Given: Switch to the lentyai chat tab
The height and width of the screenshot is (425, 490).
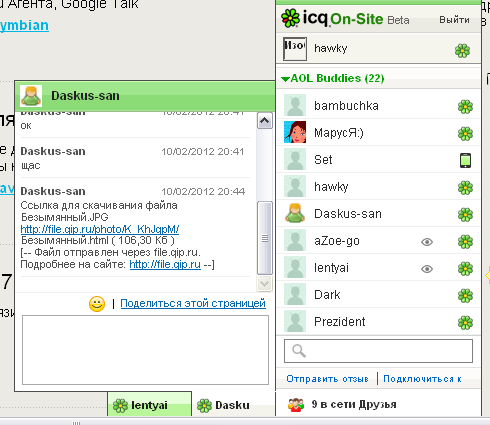Looking at the screenshot, I should point(150,404).
